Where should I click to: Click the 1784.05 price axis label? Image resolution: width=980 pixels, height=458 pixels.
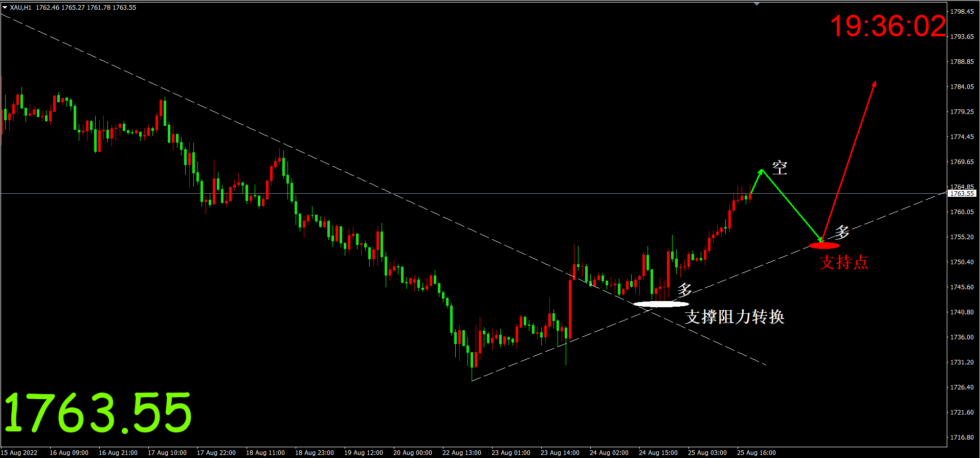tap(962, 86)
